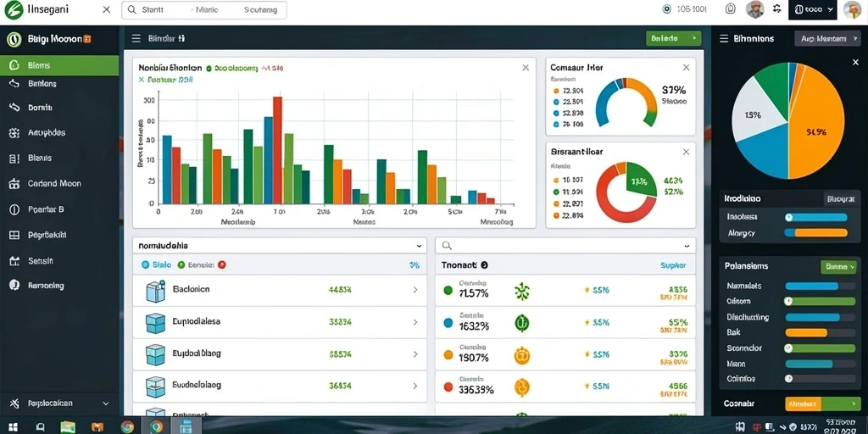Screen dimensions: 868x434
Task: Click the green Bnlade button
Action: pyautogui.click(x=673, y=39)
